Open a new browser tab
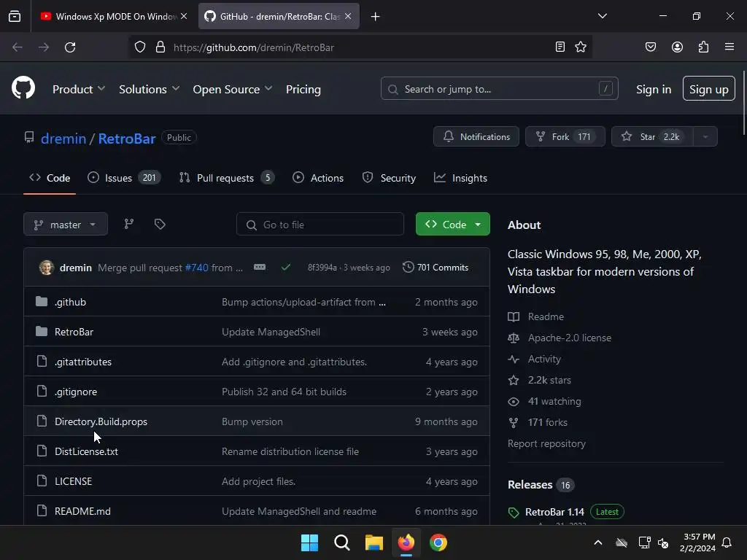Viewport: 747px width, 560px height. tap(376, 17)
